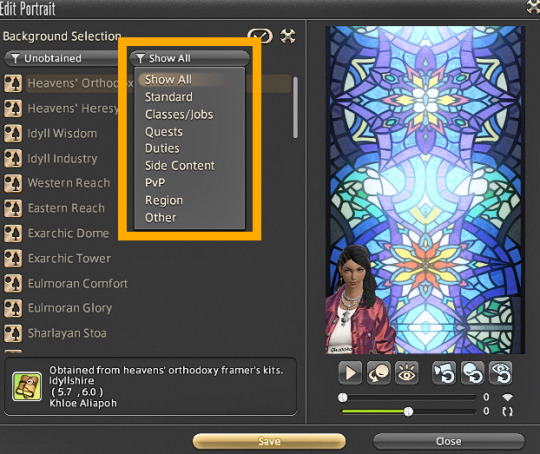Select PvP category filter
The image size is (540, 454).
155,183
